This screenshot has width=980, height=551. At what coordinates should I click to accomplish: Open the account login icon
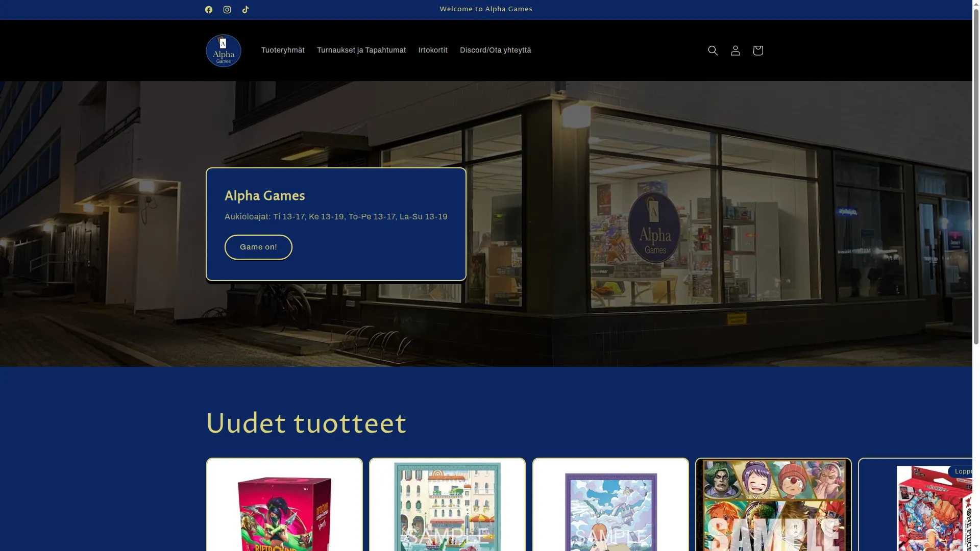[x=736, y=51]
